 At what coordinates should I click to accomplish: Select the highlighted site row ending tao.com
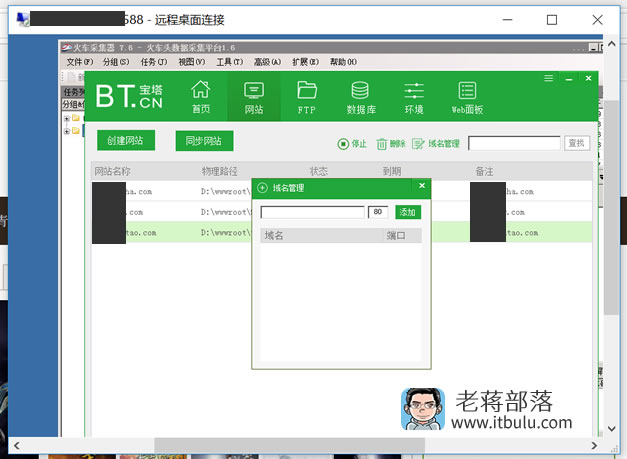click(x=342, y=232)
